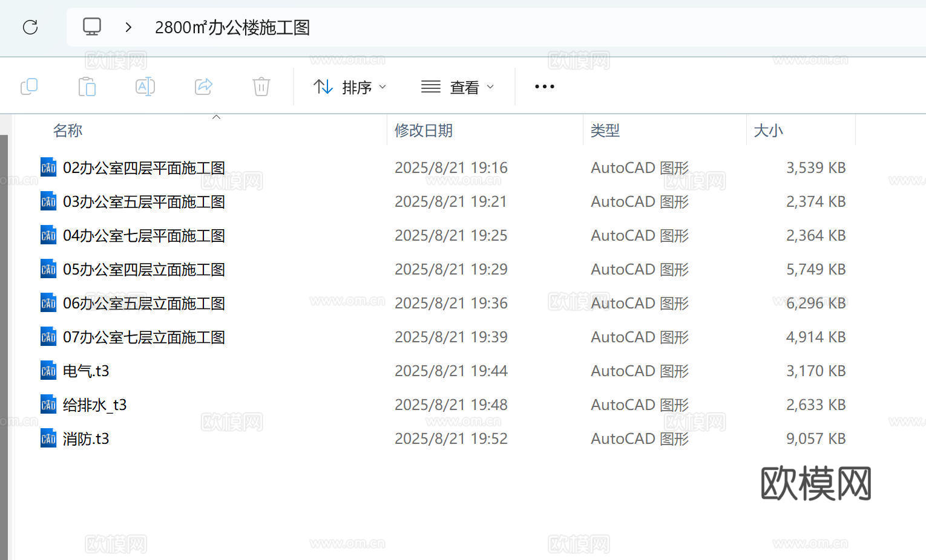Click the CAD icon of 04办公室七层平面施工图
The height and width of the screenshot is (560, 926).
tap(48, 235)
